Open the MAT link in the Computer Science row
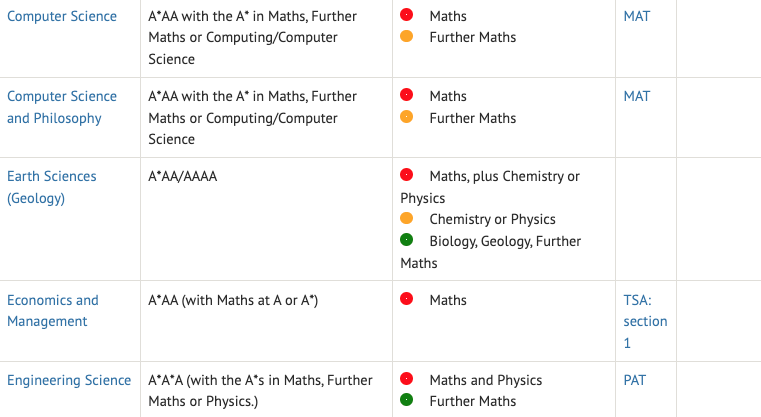The height and width of the screenshot is (417, 761). pyautogui.click(x=637, y=16)
